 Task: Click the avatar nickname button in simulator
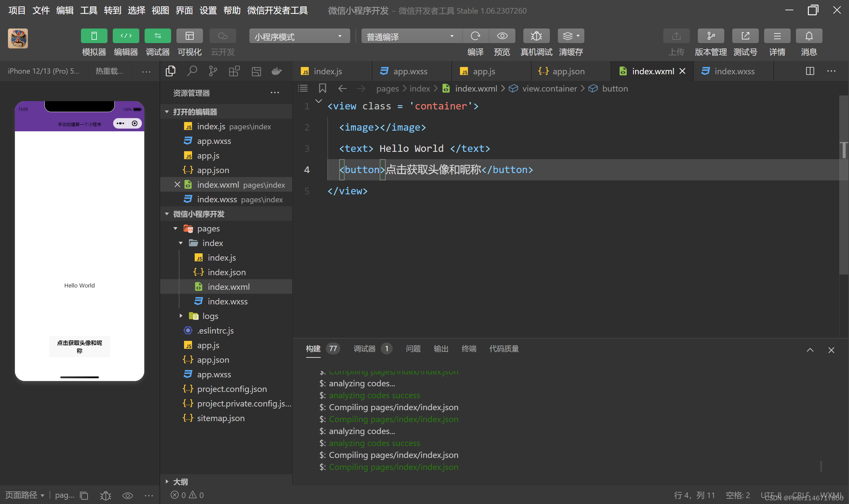click(80, 346)
